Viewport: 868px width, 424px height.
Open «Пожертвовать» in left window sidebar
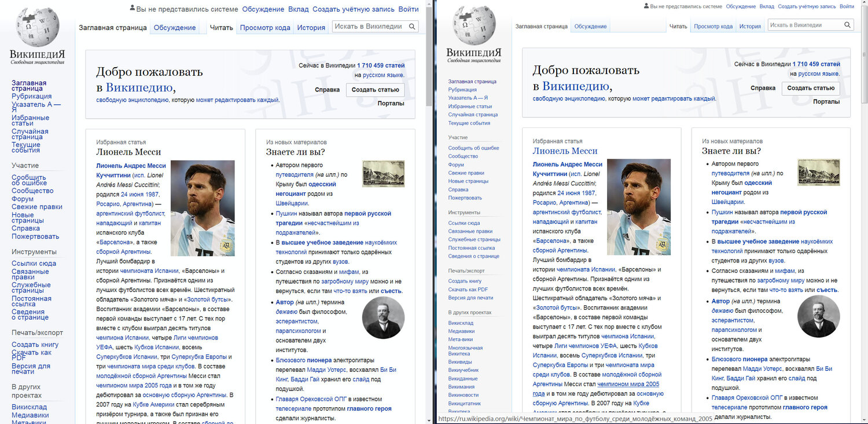(35, 236)
